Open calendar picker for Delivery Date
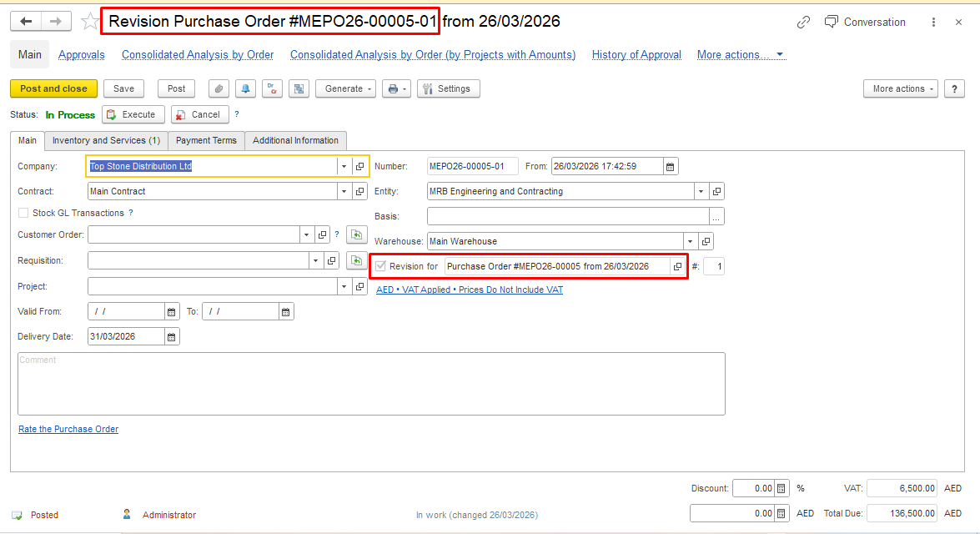 click(172, 337)
